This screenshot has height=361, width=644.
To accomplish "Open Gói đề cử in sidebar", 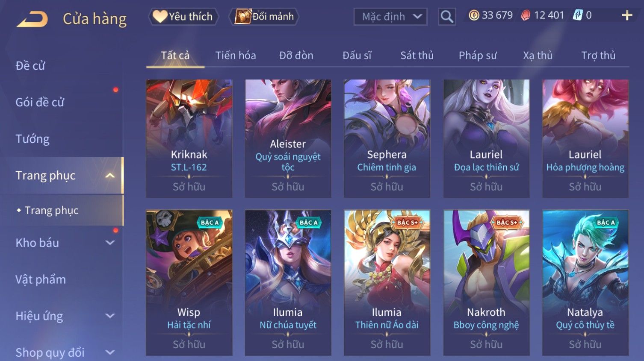I will 40,103.
